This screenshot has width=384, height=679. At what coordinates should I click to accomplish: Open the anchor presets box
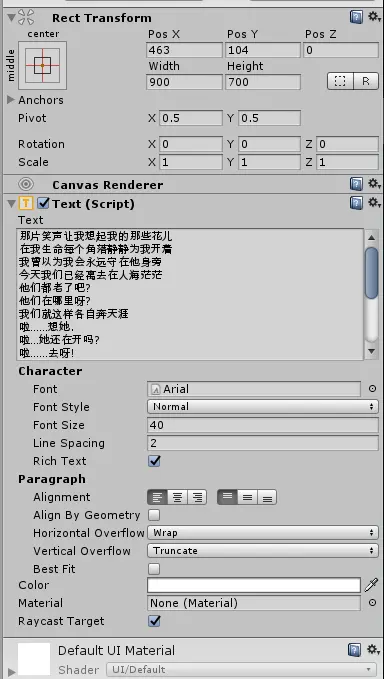[x=42, y=65]
